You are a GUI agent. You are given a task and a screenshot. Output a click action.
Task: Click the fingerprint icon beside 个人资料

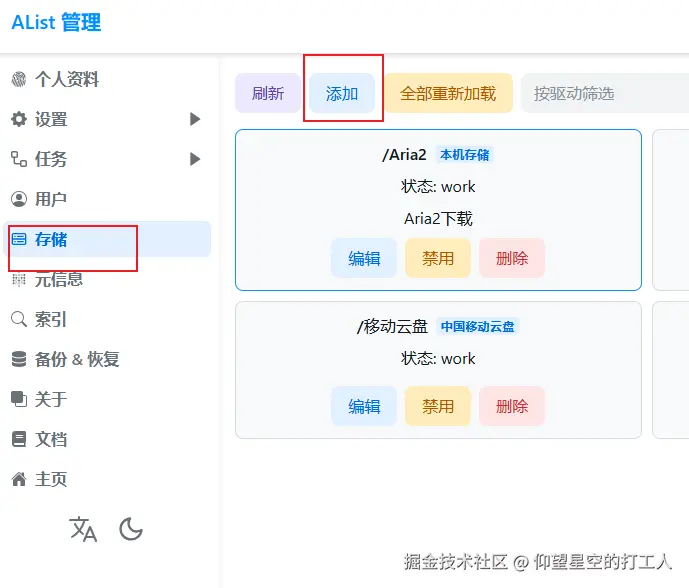pyautogui.click(x=19, y=80)
